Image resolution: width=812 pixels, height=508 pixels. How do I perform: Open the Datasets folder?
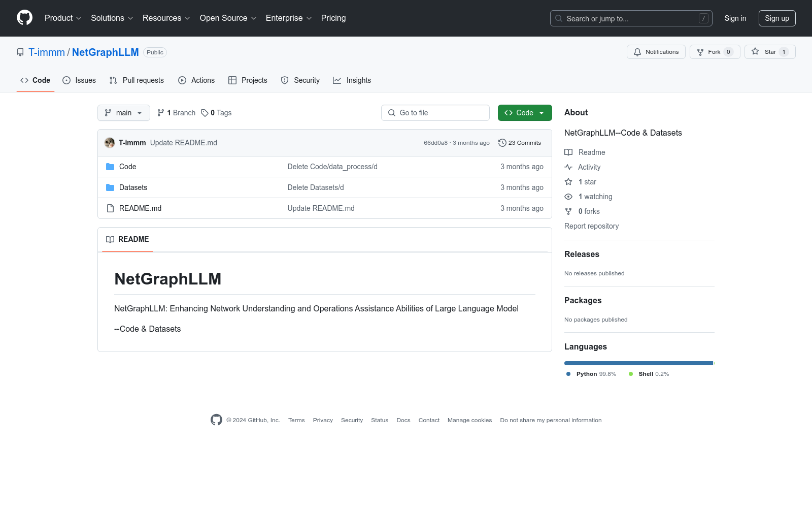coord(133,187)
